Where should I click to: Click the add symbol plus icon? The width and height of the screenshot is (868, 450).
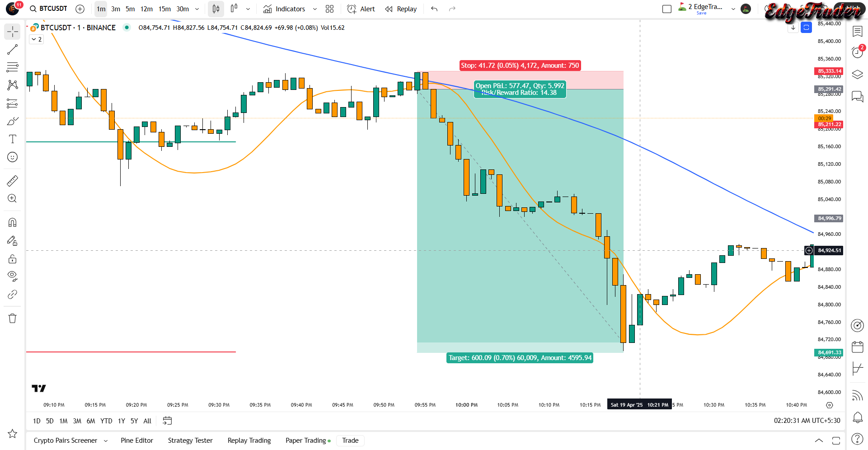(x=80, y=9)
